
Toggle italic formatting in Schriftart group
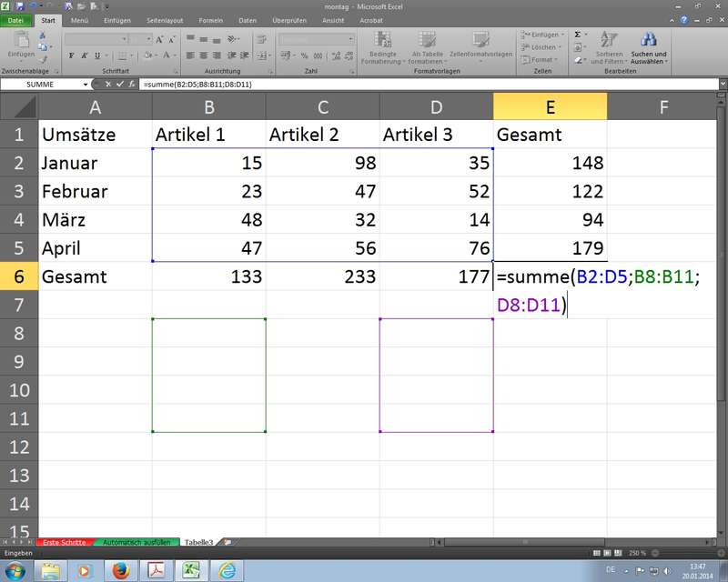[x=83, y=55]
